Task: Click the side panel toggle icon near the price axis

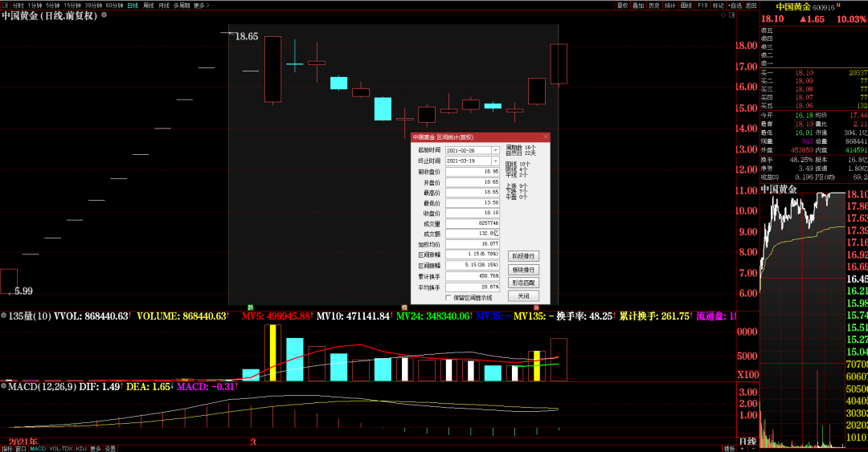Action: point(732,15)
